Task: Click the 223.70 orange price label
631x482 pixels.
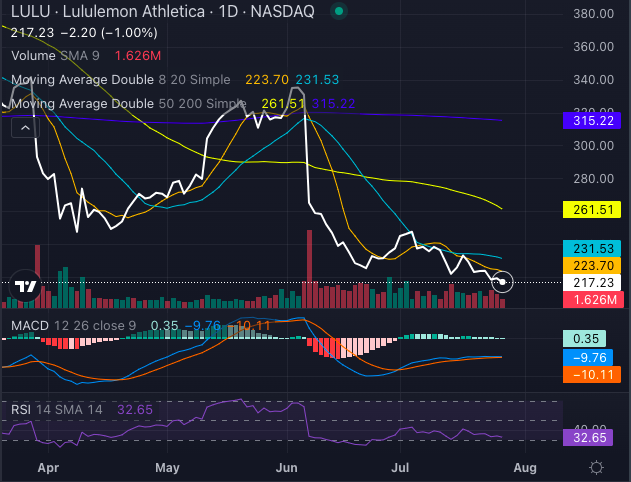Action: click(592, 266)
